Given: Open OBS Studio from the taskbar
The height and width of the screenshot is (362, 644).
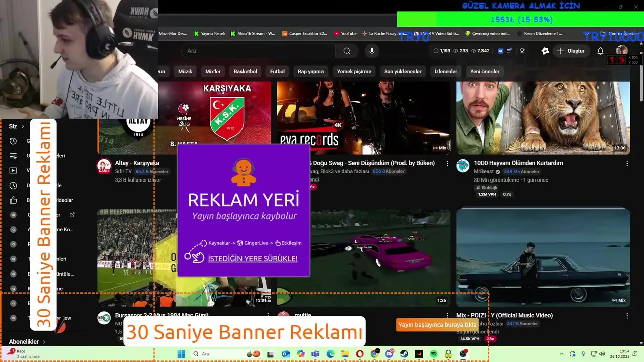Looking at the screenshot, I should pos(463,354).
